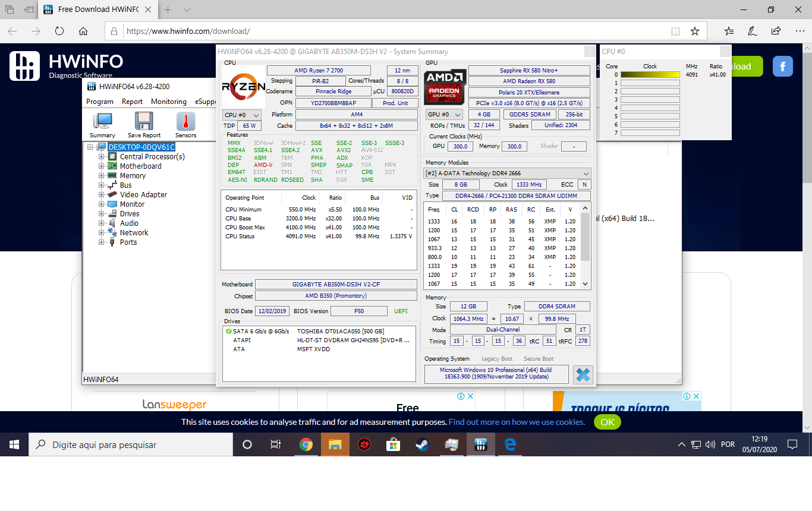Open the GPU #0 selector dropdown

tap(445, 115)
